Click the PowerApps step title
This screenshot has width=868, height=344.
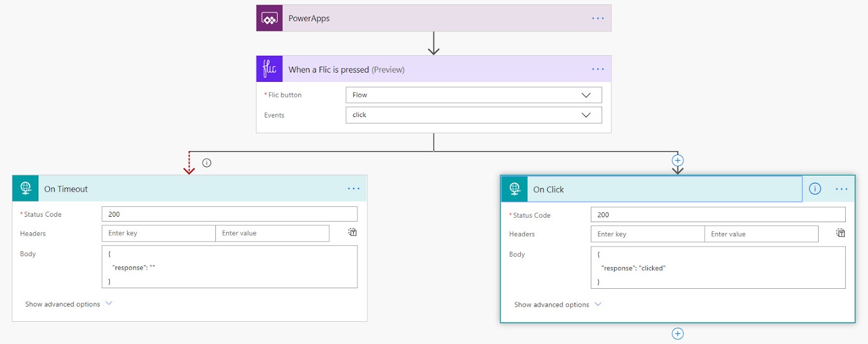pyautogui.click(x=309, y=18)
